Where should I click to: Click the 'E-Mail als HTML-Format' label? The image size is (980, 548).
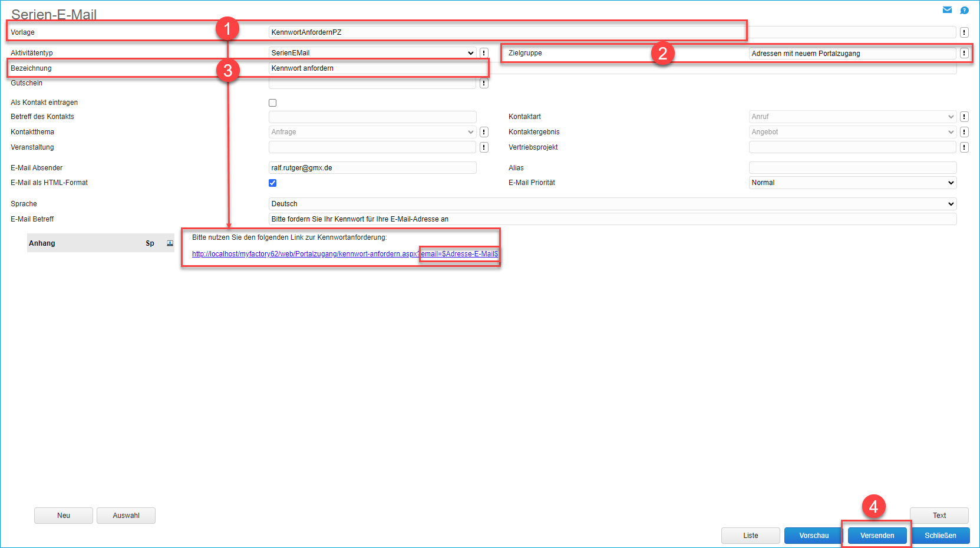click(49, 183)
